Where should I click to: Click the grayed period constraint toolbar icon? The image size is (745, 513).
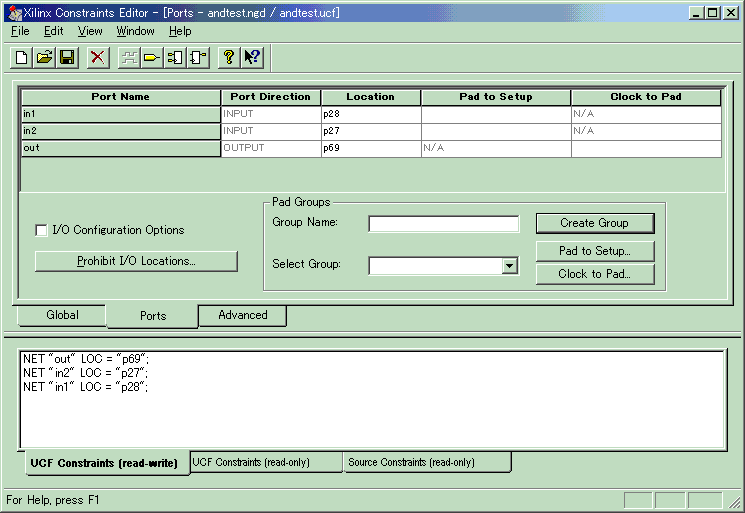pos(129,58)
